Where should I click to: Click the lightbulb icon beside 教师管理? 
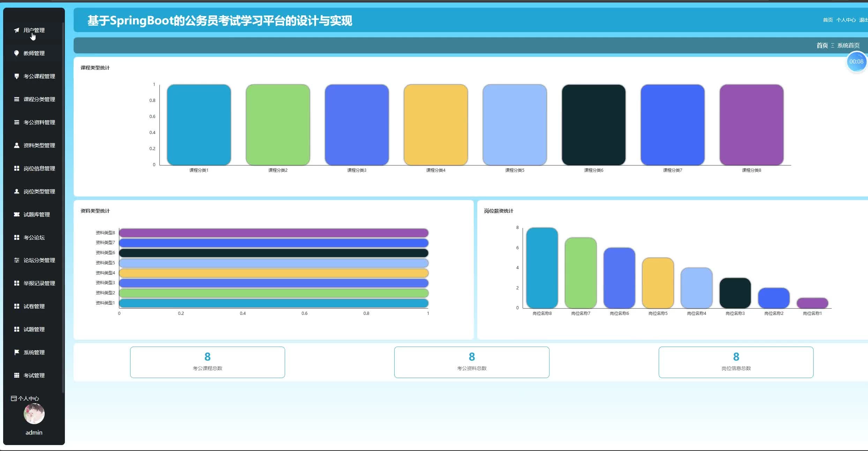(16, 53)
